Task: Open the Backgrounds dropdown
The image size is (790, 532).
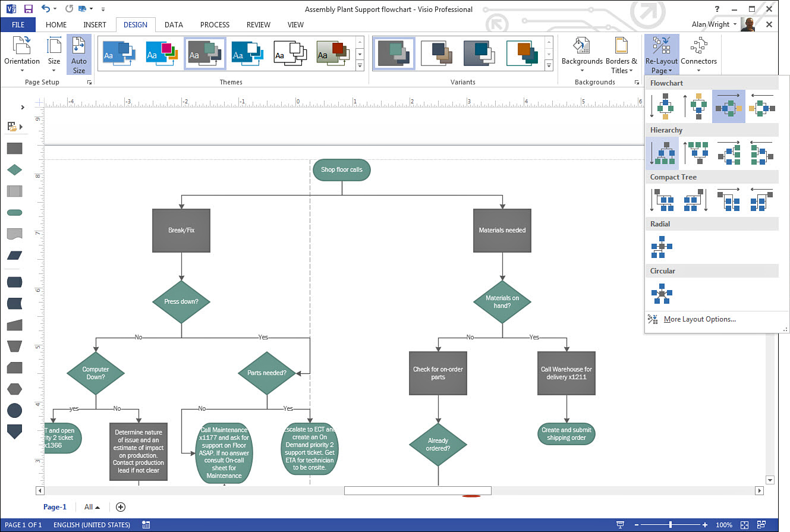Action: click(x=582, y=55)
